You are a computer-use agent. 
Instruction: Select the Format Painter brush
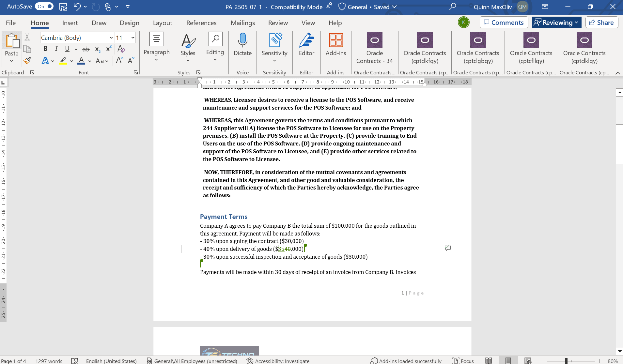pos(27,60)
